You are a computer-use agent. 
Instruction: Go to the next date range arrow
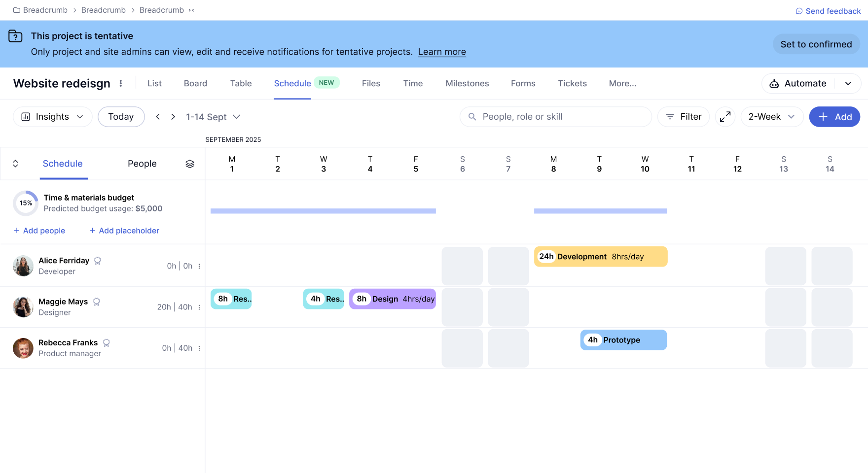pos(173,117)
